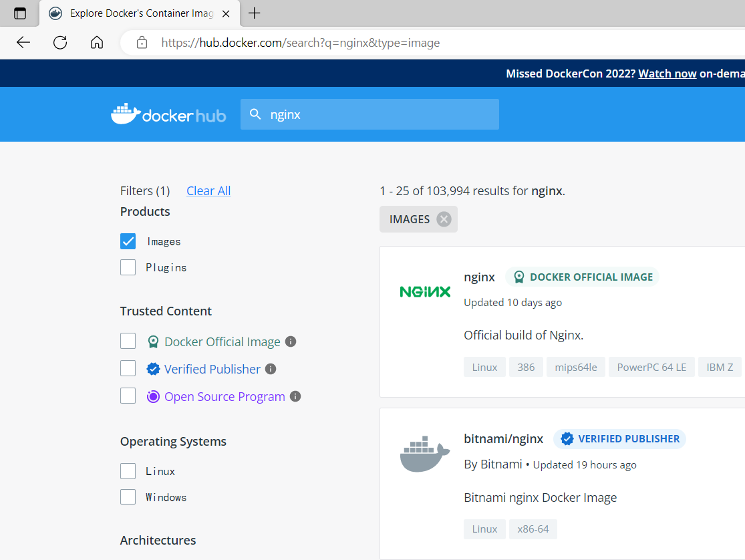Enable the Open Source Program checkbox
Image resolution: width=745 pixels, height=560 pixels.
click(x=128, y=396)
